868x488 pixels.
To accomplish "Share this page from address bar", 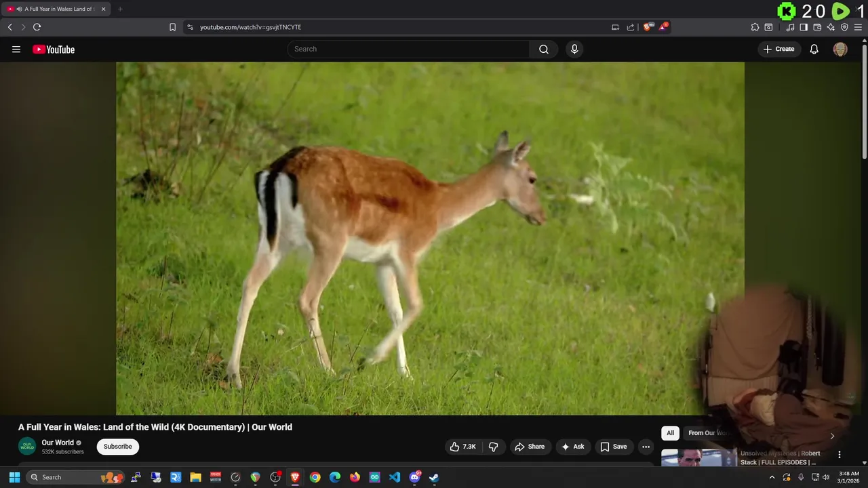I will coord(630,27).
